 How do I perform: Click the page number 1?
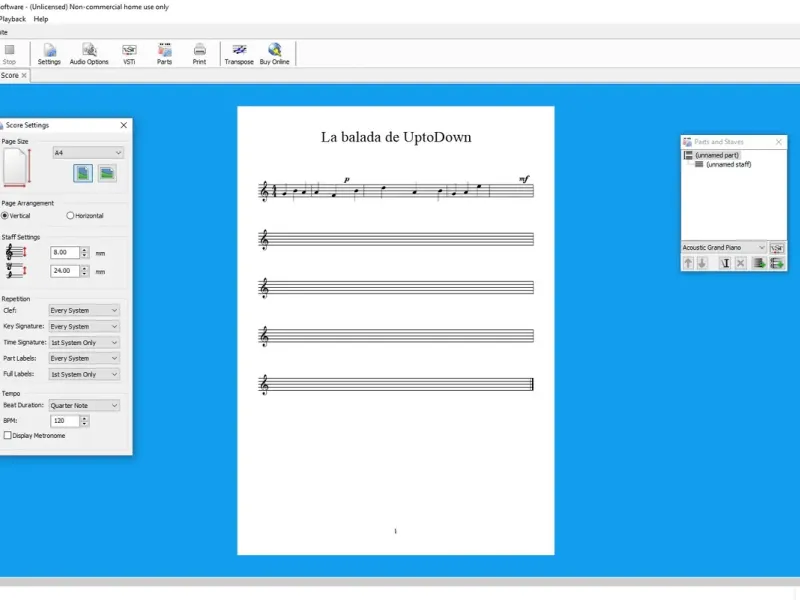(x=395, y=531)
